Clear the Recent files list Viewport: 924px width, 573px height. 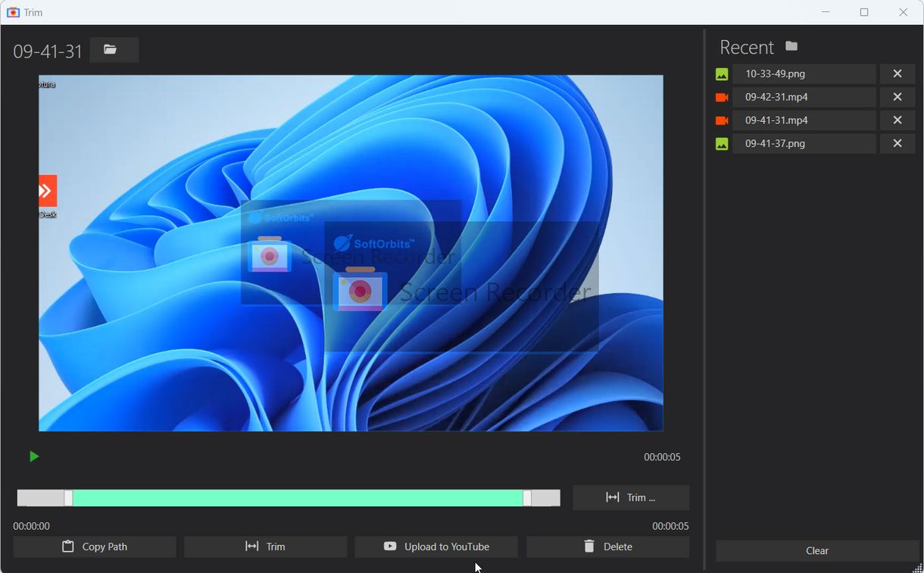point(816,550)
